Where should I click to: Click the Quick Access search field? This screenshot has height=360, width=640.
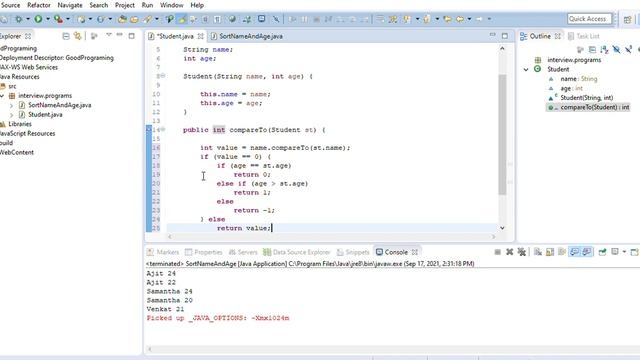[589, 19]
